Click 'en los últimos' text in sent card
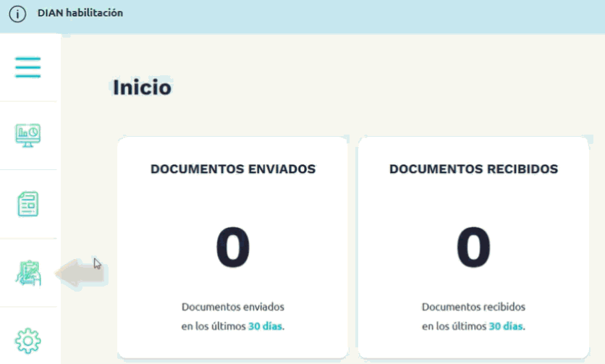This screenshot has width=605, height=364. coord(213,326)
